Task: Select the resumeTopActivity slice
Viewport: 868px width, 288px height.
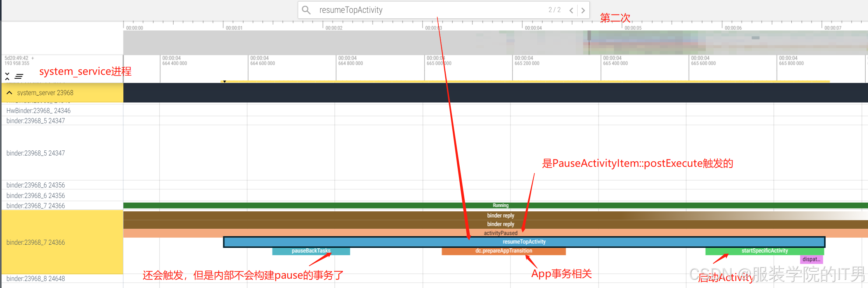Action: pyautogui.click(x=524, y=242)
